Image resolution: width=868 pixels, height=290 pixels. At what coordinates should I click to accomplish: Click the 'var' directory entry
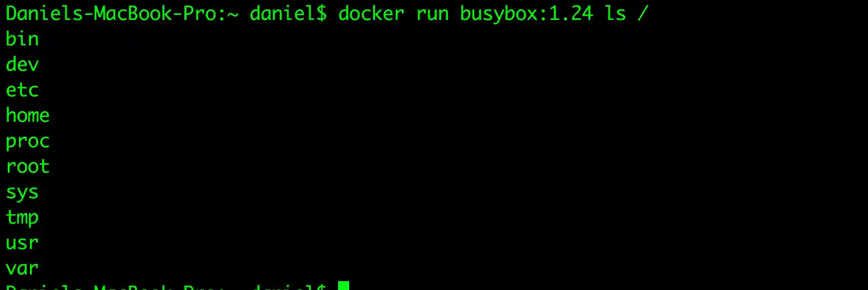[22, 269]
